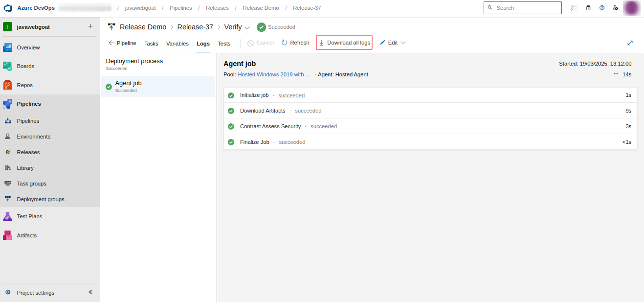Open the Edit dropdown menu
The width and height of the screenshot is (644, 302).
[x=403, y=43]
